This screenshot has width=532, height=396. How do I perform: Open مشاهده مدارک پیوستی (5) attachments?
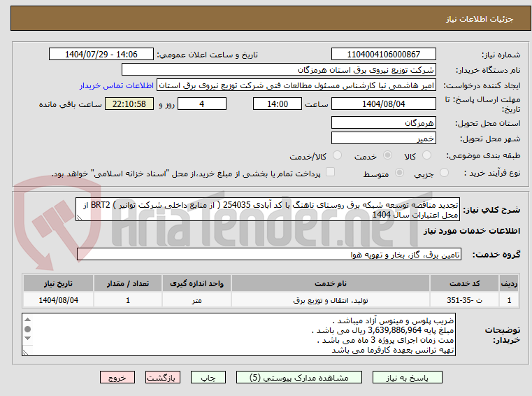pyautogui.click(x=299, y=378)
